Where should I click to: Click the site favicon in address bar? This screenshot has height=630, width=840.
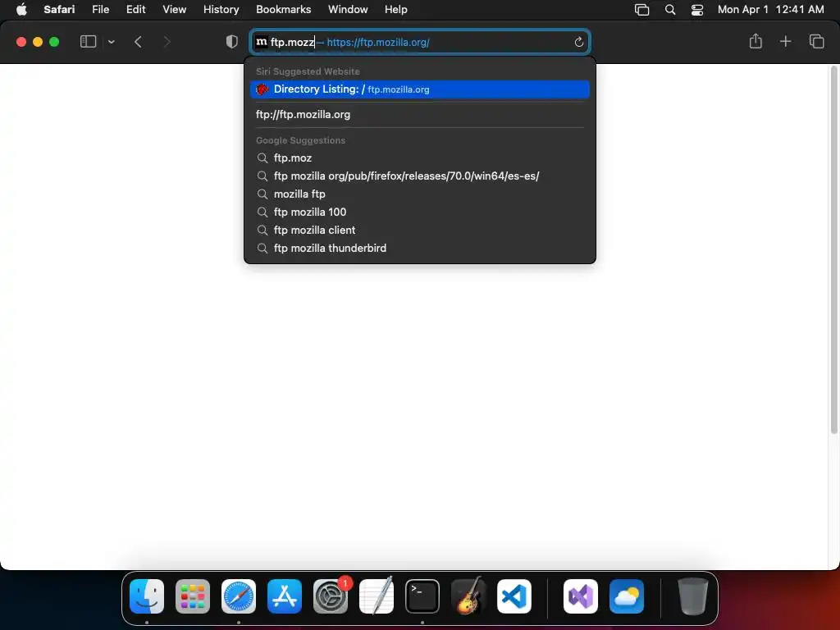tap(262, 42)
